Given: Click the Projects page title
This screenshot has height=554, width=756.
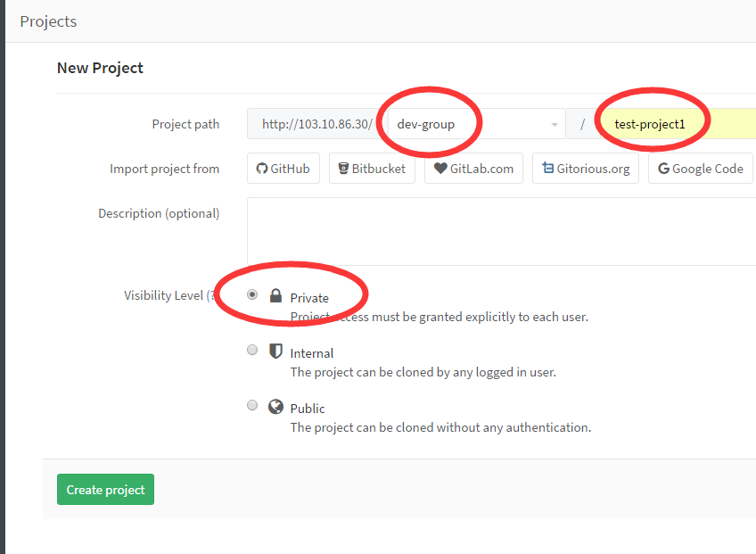Looking at the screenshot, I should (48, 21).
